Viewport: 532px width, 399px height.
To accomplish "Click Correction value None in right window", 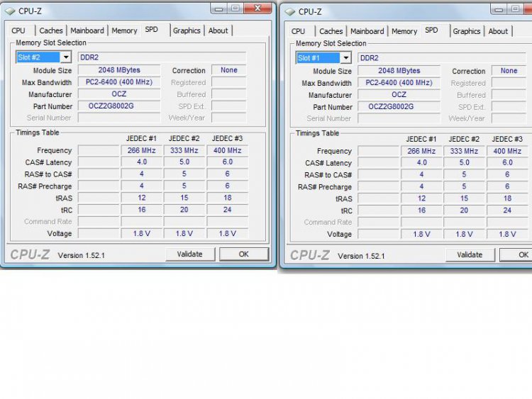I will [x=509, y=71].
